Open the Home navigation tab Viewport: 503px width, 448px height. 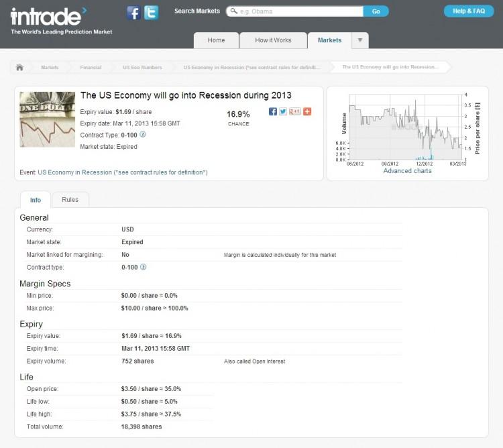pyautogui.click(x=216, y=40)
